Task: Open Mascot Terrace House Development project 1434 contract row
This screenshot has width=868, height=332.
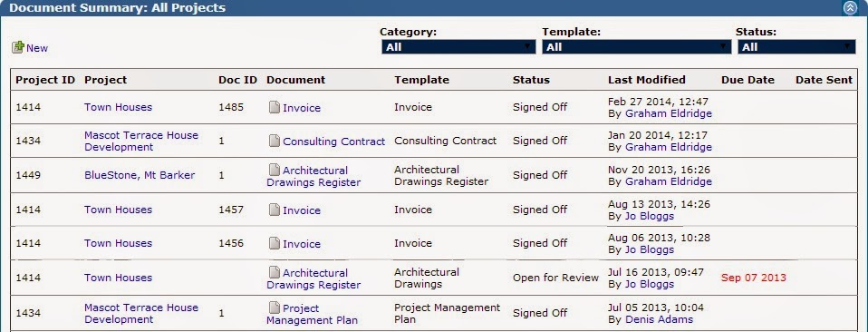Action: click(x=434, y=141)
